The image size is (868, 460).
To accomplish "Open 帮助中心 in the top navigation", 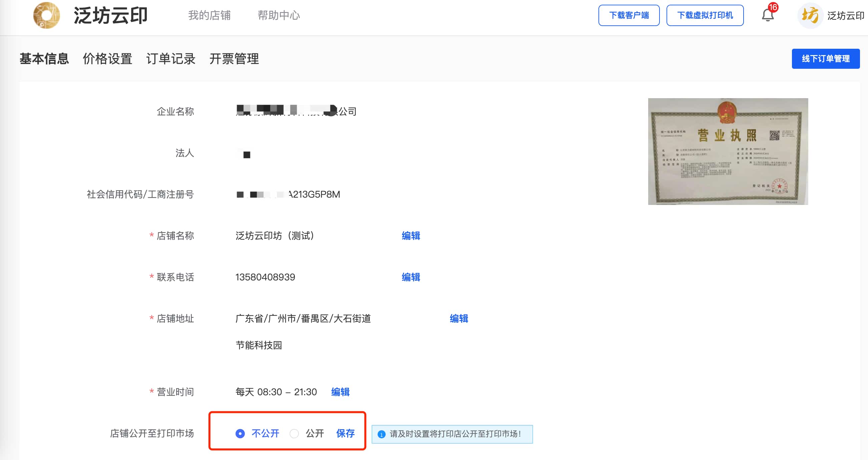I will (x=279, y=15).
